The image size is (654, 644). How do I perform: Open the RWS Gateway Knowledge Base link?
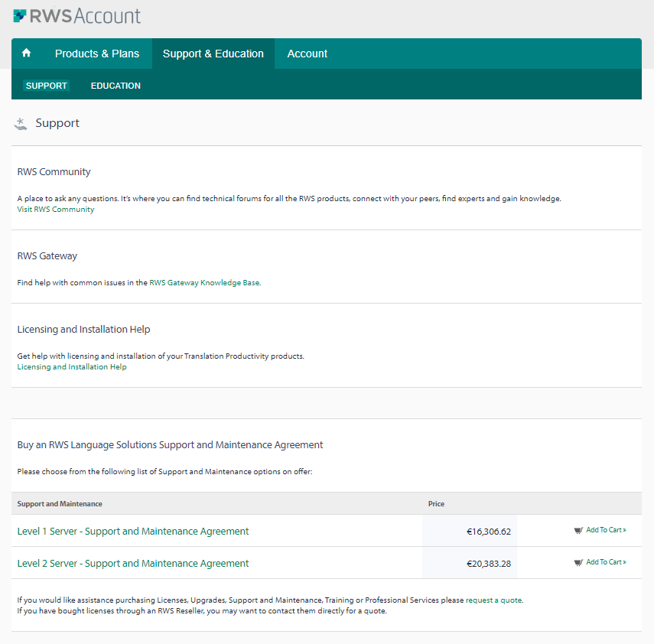pyautogui.click(x=205, y=282)
